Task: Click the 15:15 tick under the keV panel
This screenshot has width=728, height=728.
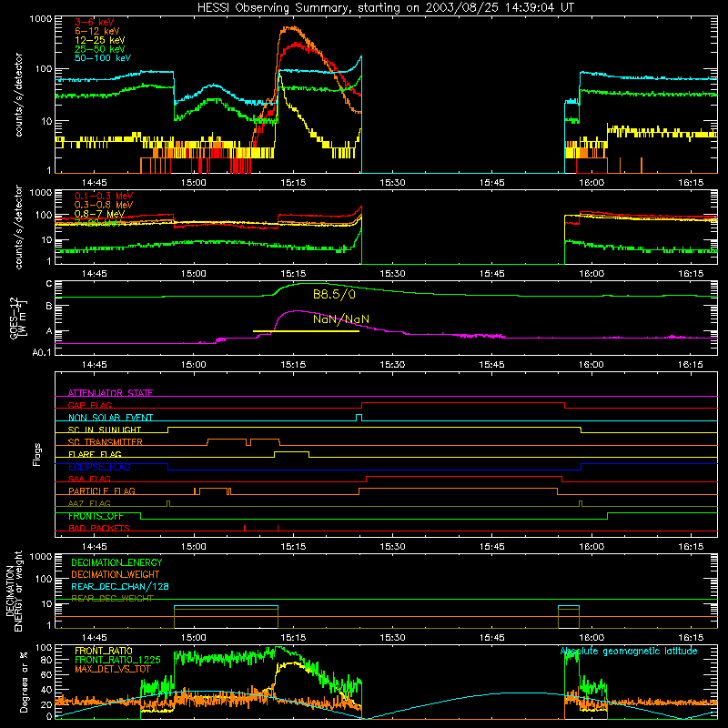Action: point(293,183)
